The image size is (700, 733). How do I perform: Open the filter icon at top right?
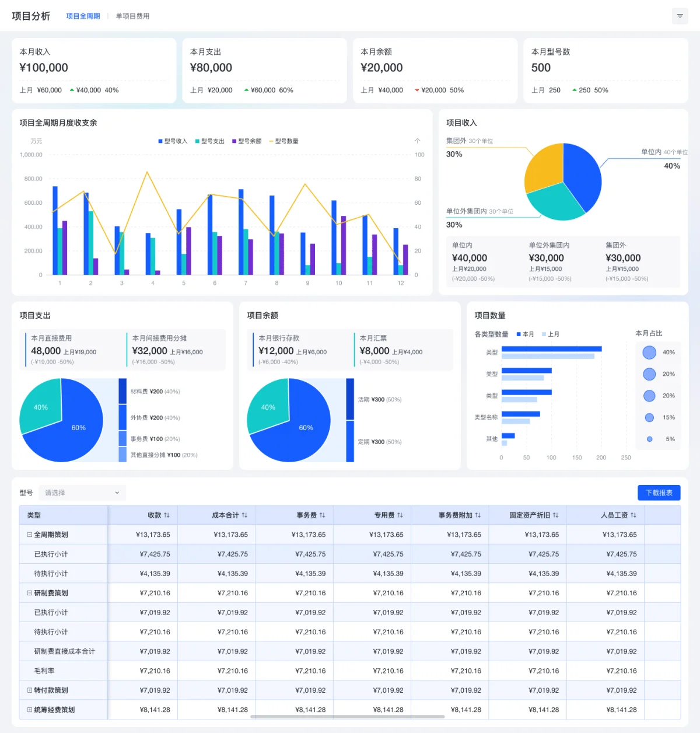(680, 16)
